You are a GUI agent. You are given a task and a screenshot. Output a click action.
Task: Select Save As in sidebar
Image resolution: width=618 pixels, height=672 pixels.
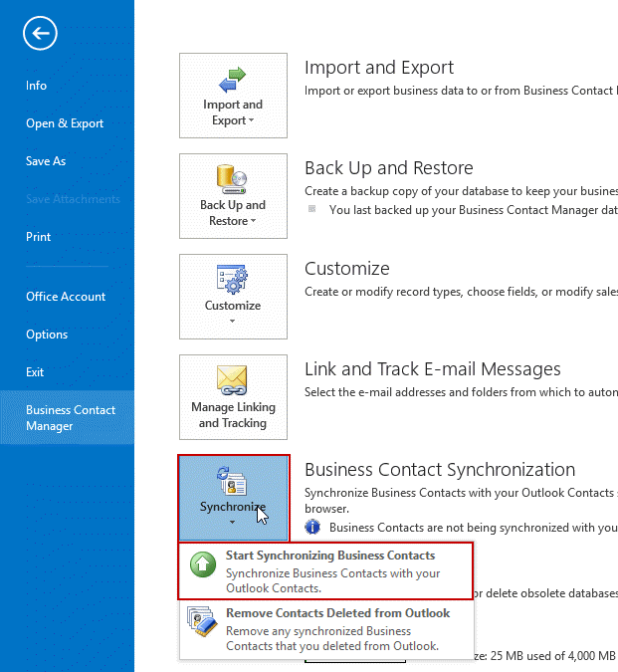click(x=46, y=161)
